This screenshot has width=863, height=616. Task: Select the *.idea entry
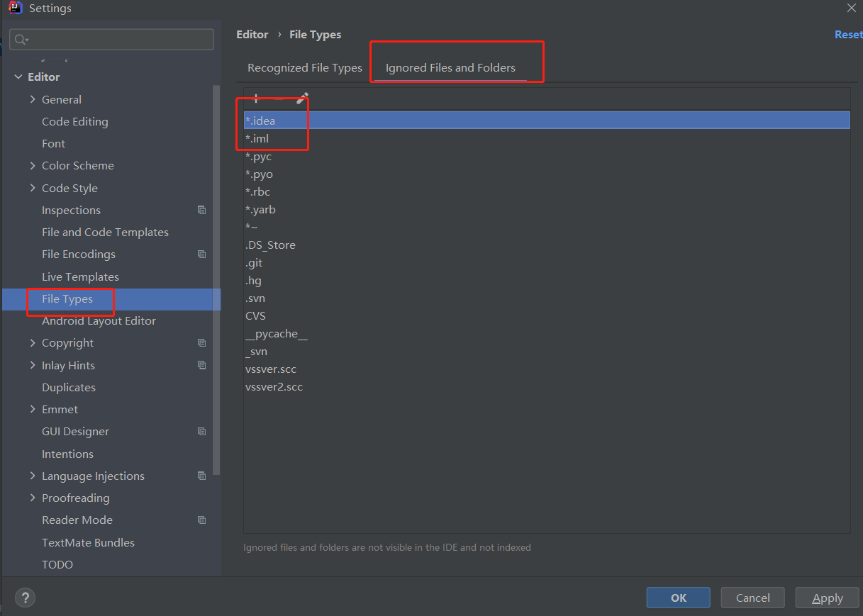point(547,121)
